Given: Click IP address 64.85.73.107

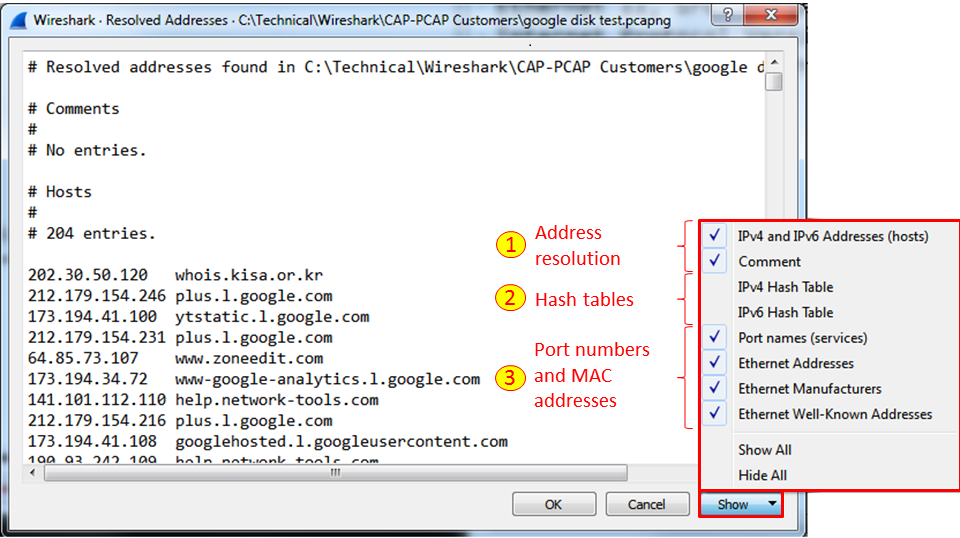Looking at the screenshot, I should pos(83,359).
